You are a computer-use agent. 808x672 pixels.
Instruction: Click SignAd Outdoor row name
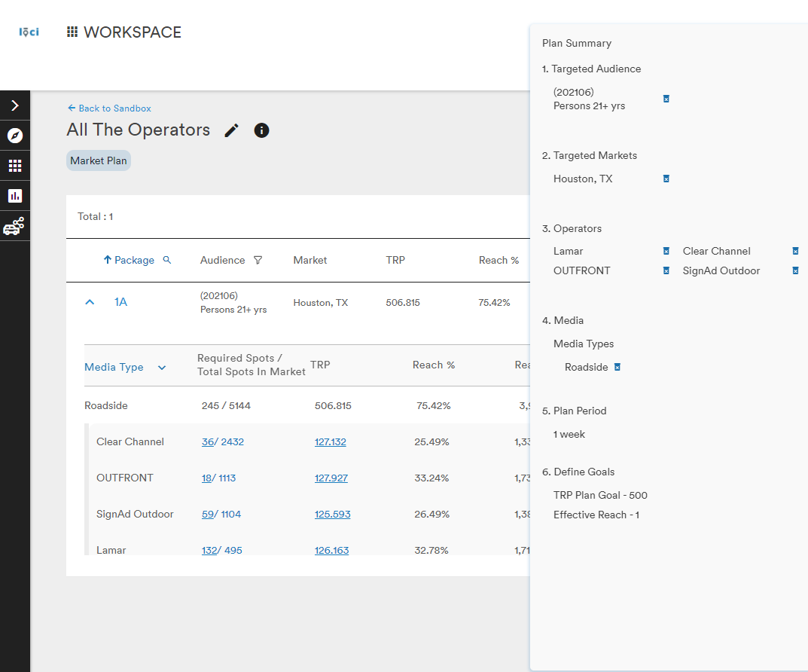click(135, 514)
